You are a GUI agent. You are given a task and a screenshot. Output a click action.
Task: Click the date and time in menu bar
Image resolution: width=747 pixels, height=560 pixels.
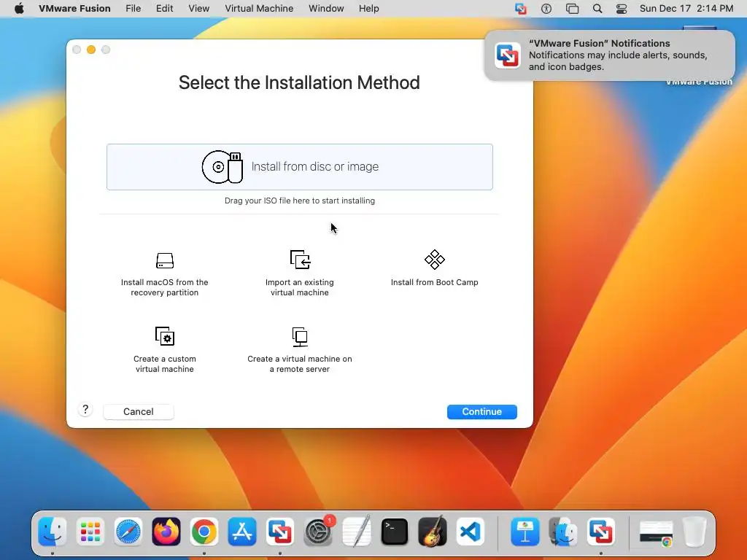click(686, 9)
